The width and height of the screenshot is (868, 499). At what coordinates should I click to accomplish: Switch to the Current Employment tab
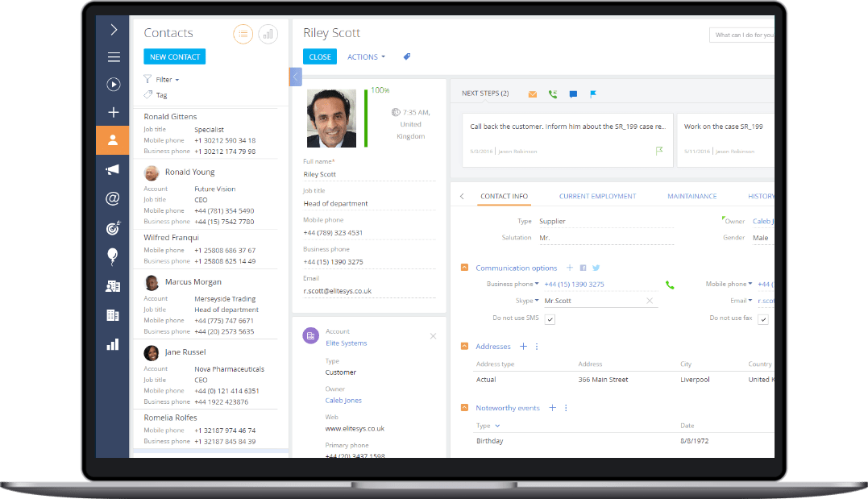(597, 196)
